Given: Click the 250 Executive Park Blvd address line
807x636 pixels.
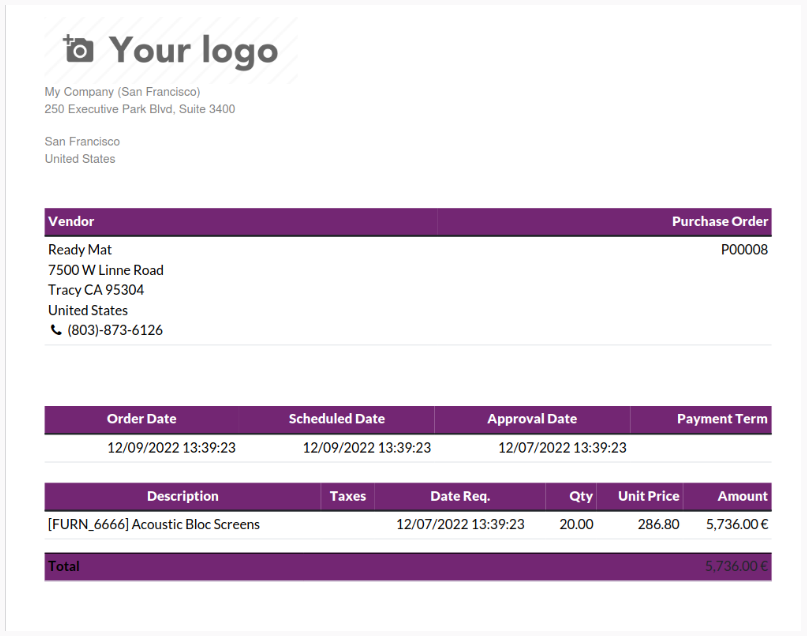Looking at the screenshot, I should (139, 109).
